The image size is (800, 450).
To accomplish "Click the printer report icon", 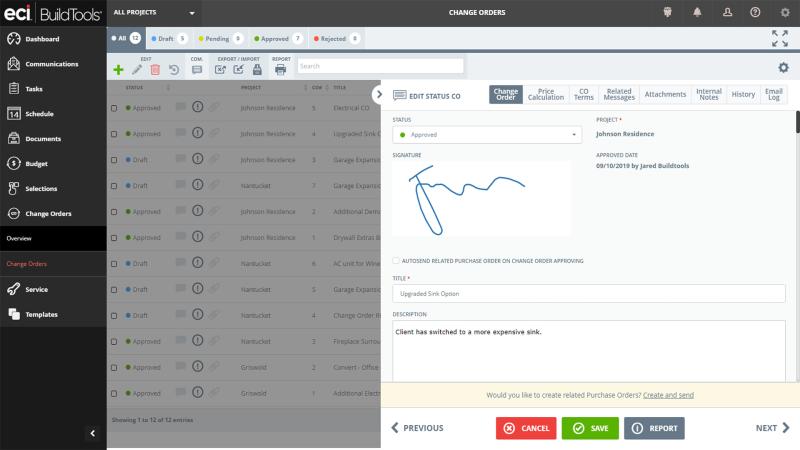I will point(281,70).
